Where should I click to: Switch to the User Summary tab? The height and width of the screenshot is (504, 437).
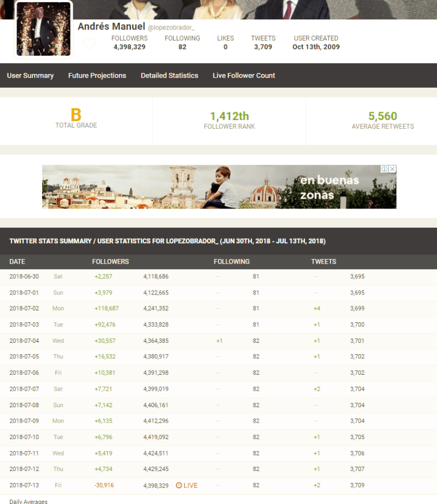point(30,75)
